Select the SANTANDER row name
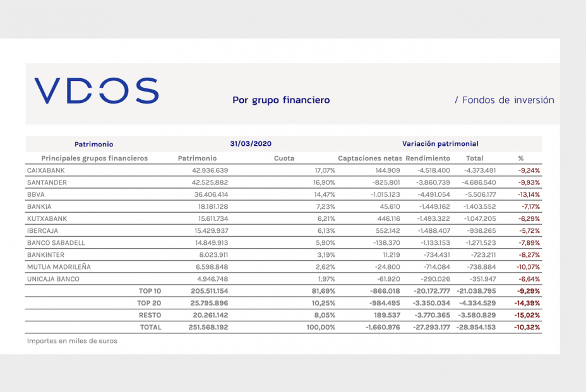This screenshot has height=392, width=586. (x=47, y=182)
